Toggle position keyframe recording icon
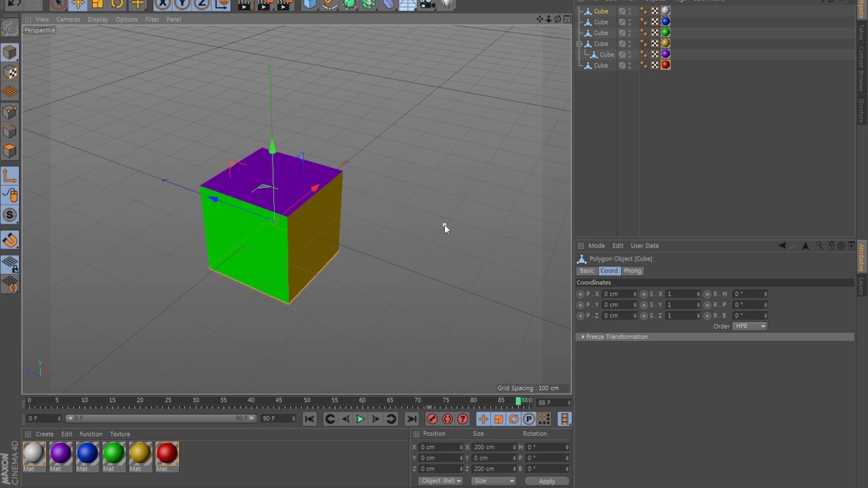The image size is (868, 488). [x=483, y=419]
